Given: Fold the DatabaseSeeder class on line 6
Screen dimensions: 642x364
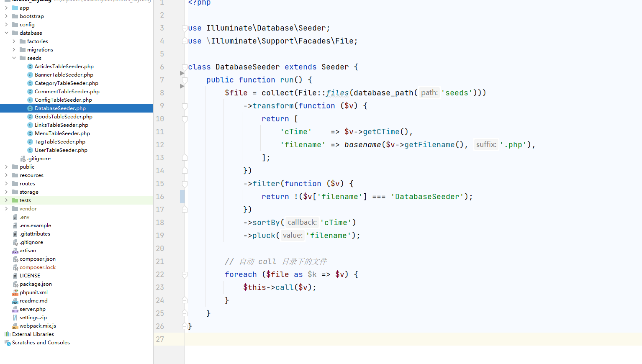Looking at the screenshot, I should click(x=185, y=67).
